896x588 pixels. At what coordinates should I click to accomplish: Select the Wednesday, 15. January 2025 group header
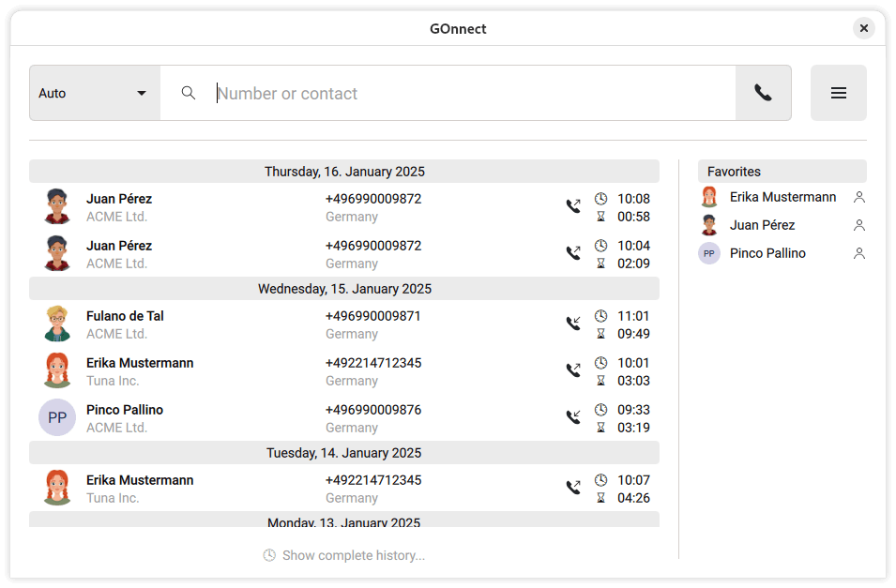click(x=343, y=289)
